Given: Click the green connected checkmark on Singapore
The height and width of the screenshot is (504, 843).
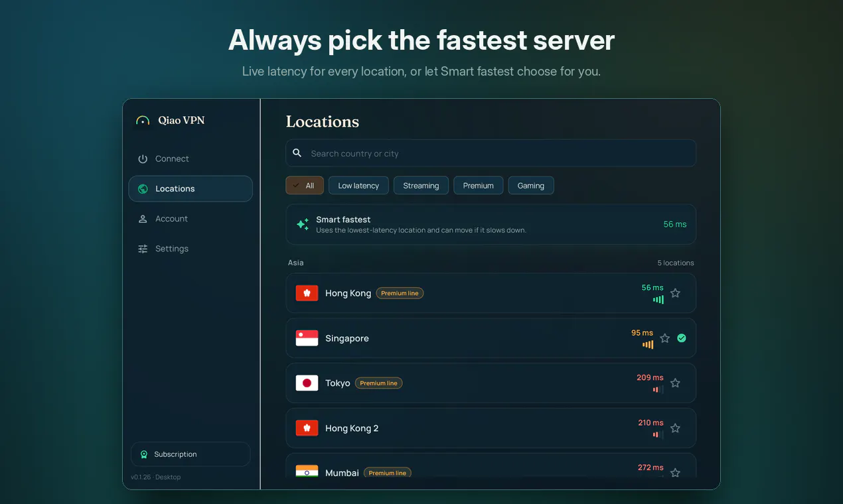Looking at the screenshot, I should pos(682,338).
